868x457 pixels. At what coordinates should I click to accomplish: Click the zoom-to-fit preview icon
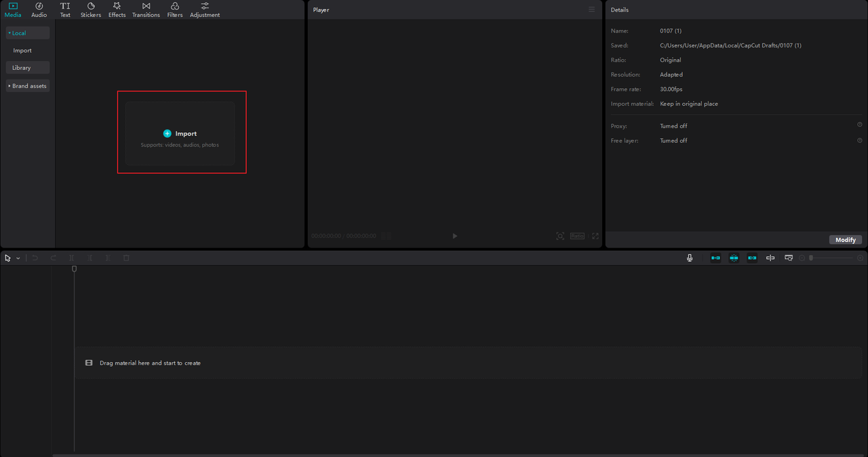click(x=560, y=236)
